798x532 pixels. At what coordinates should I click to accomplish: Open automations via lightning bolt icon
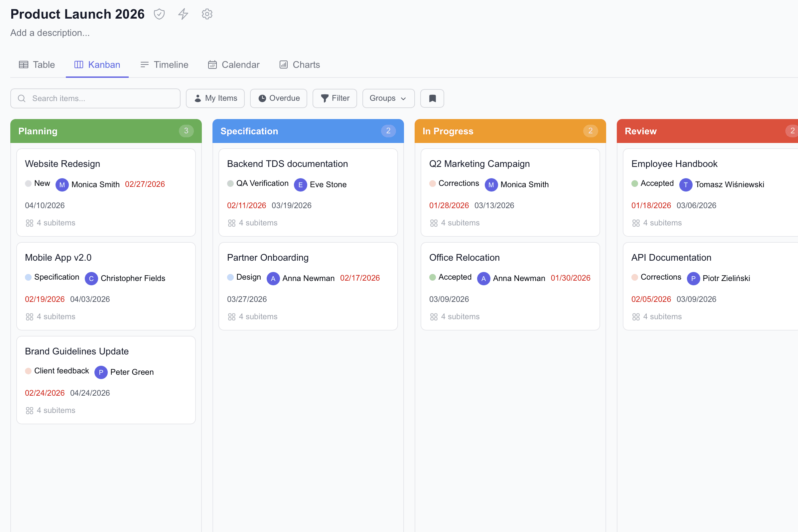point(183,14)
